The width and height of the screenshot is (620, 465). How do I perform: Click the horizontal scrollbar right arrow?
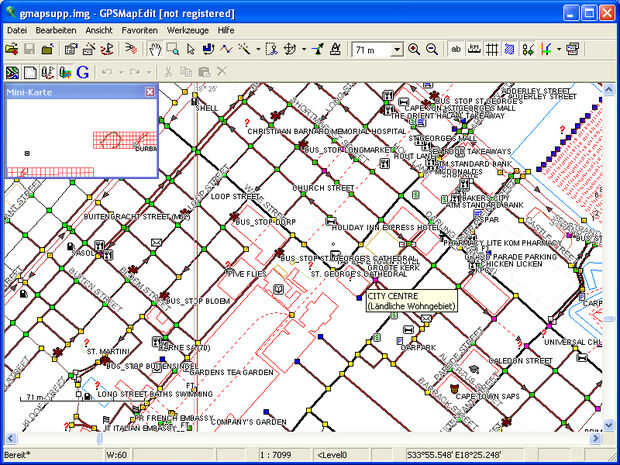point(595,438)
